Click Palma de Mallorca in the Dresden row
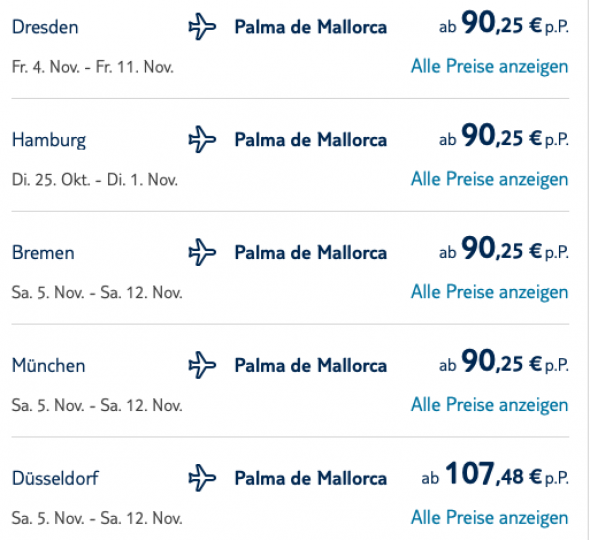 point(311,27)
